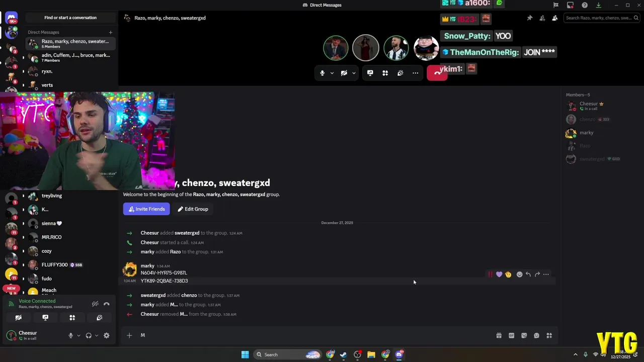
Task: Open Add Friends to DM icon
Action: 542,18
